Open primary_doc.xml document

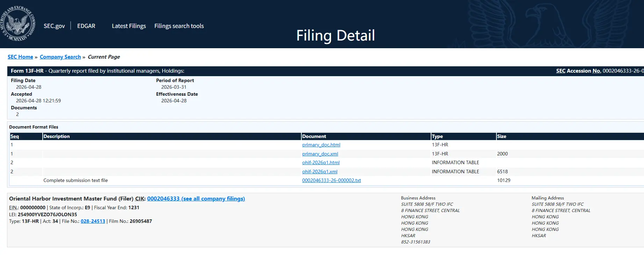[320, 154]
